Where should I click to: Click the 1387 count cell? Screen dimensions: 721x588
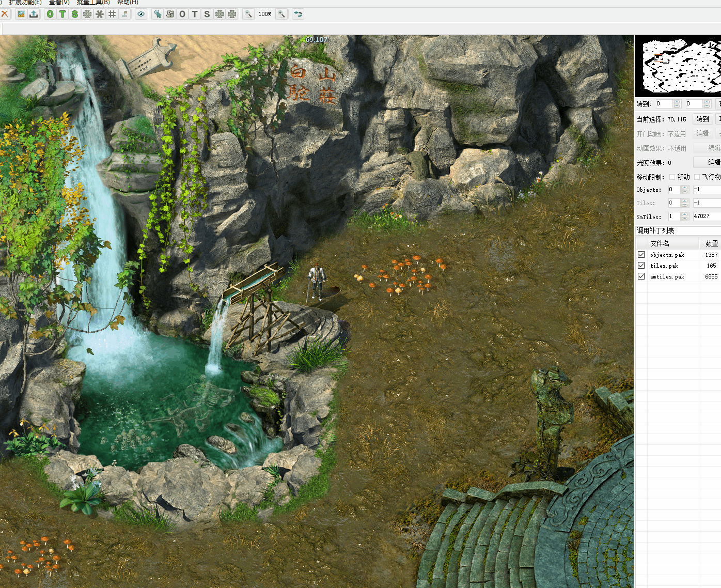[x=711, y=255]
